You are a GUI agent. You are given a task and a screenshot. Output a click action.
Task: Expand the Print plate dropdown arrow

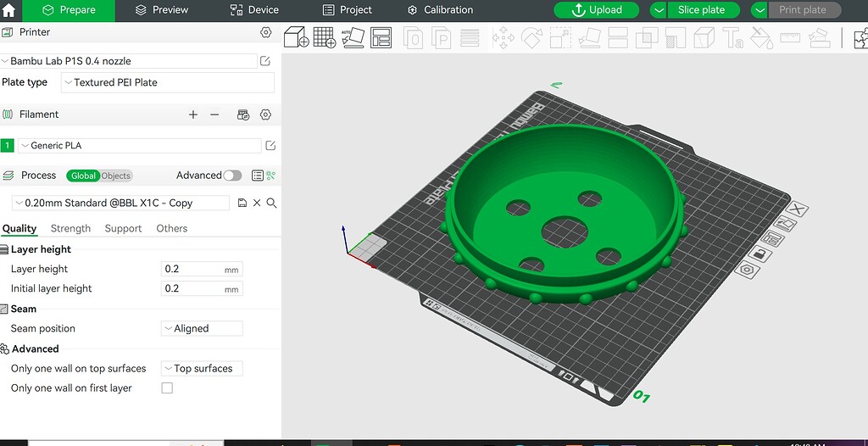click(x=759, y=10)
